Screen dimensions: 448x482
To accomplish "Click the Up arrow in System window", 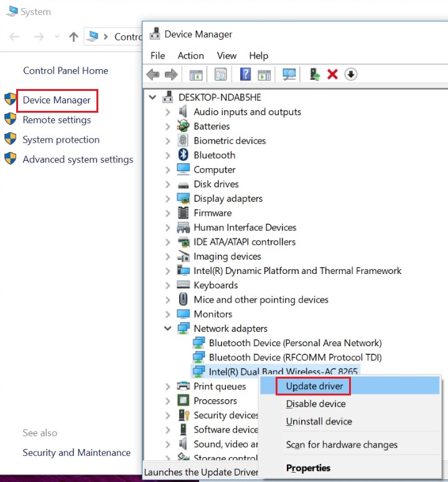I will (x=73, y=37).
